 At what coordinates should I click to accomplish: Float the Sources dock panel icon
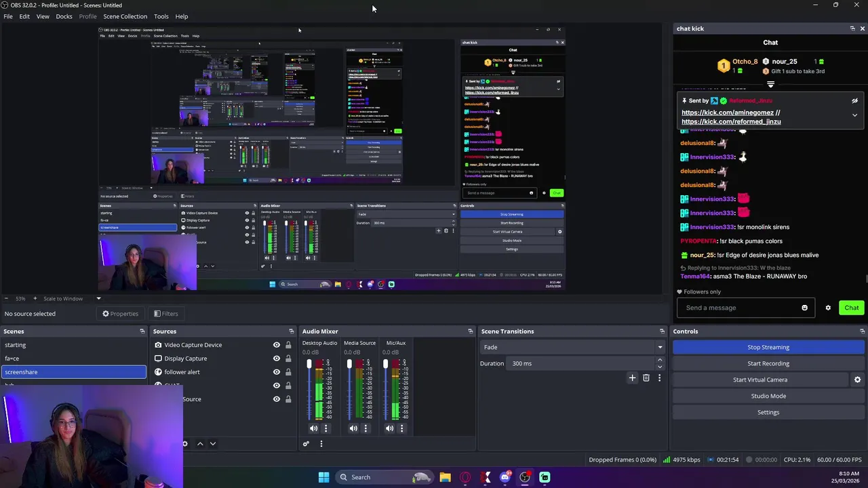point(292,331)
